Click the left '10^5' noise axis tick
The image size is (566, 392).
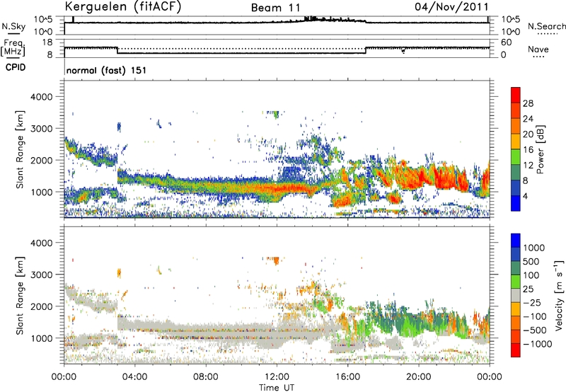[43, 20]
